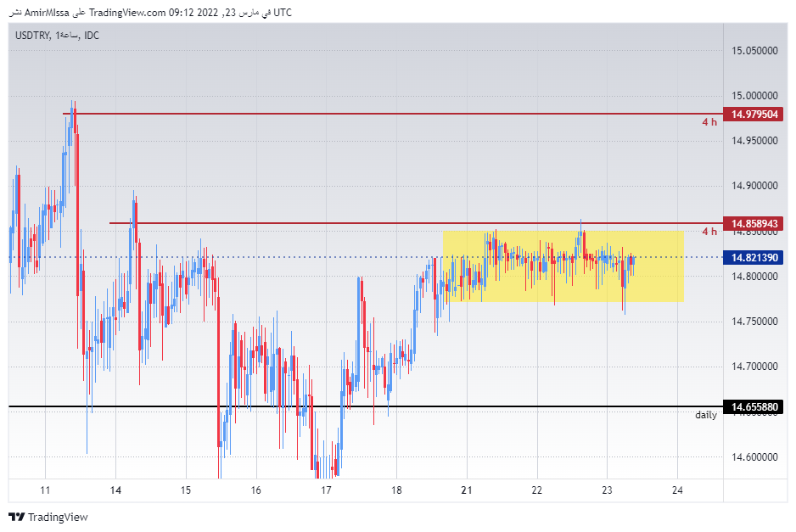
Task: Select the date 23 on the time axis
Action: point(608,493)
